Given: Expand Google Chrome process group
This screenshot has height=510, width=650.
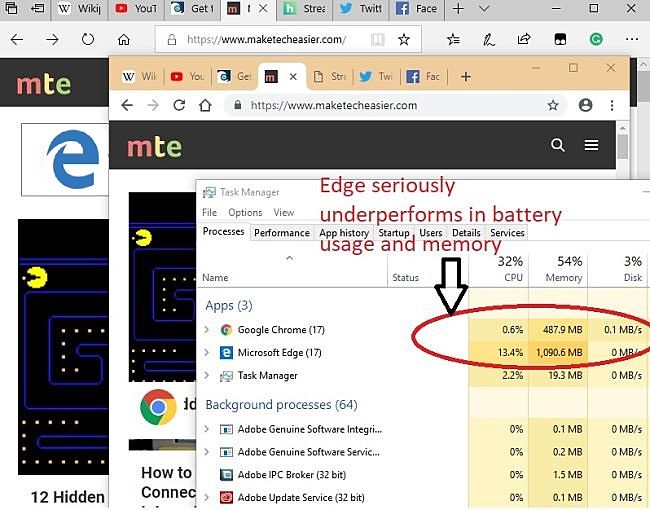Looking at the screenshot, I should pos(206,330).
